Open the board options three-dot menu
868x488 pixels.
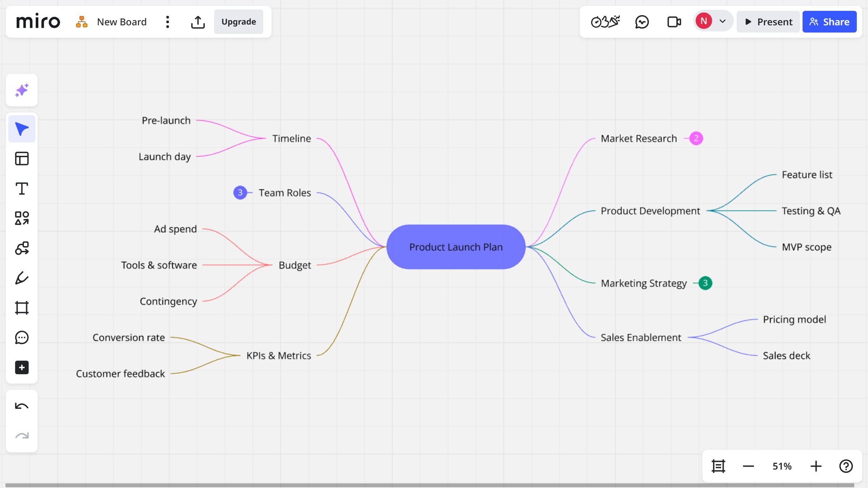(167, 22)
